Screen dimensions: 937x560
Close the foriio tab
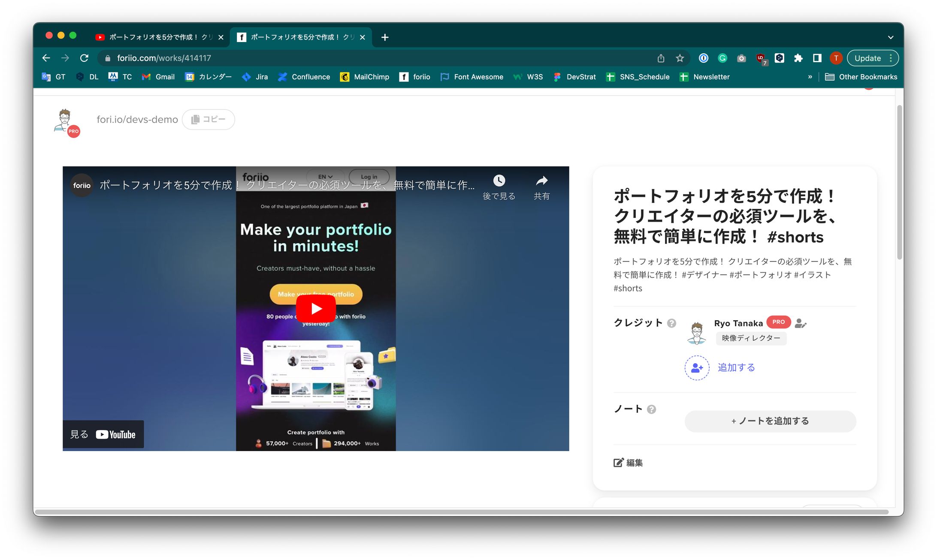(363, 37)
